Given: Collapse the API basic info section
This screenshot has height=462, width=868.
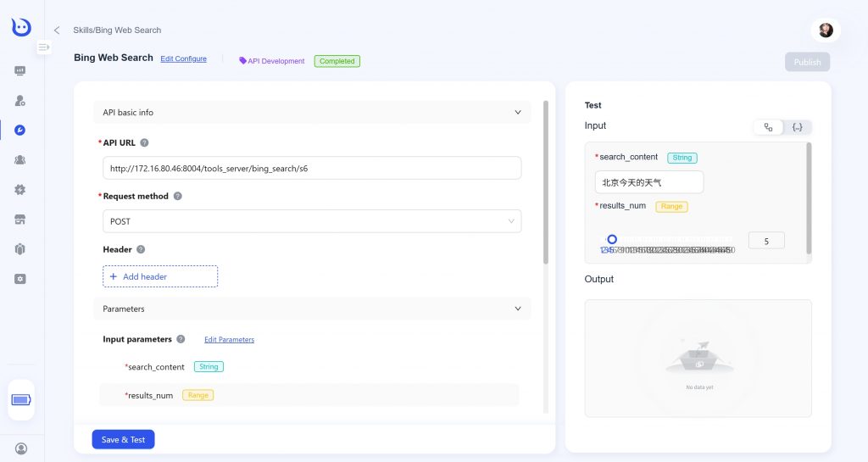Looking at the screenshot, I should click(x=518, y=112).
